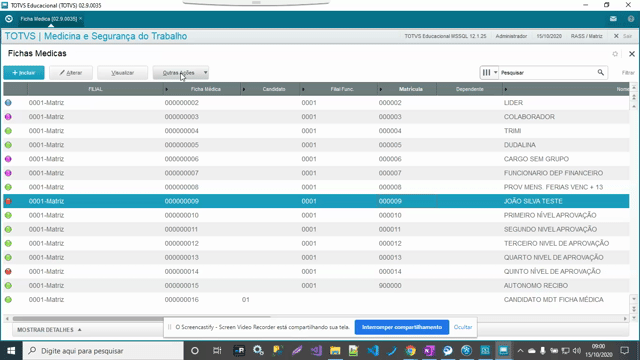The image size is (640, 360).
Task: Open Visual Studio from the taskbar
Action: click(316, 351)
